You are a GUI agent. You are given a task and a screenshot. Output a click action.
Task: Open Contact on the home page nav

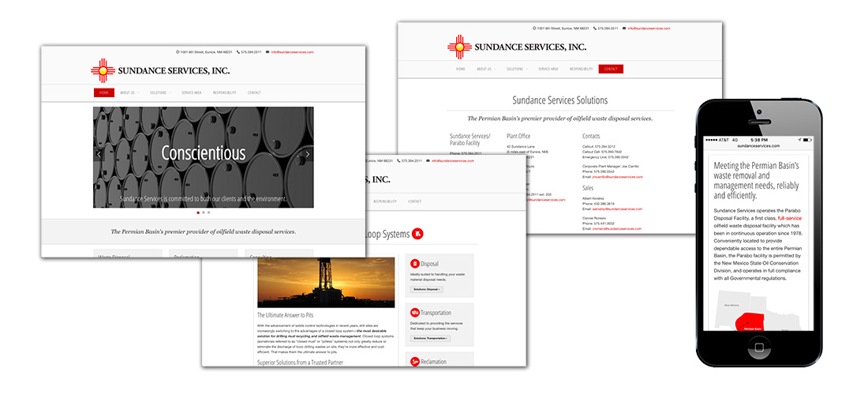(x=254, y=92)
